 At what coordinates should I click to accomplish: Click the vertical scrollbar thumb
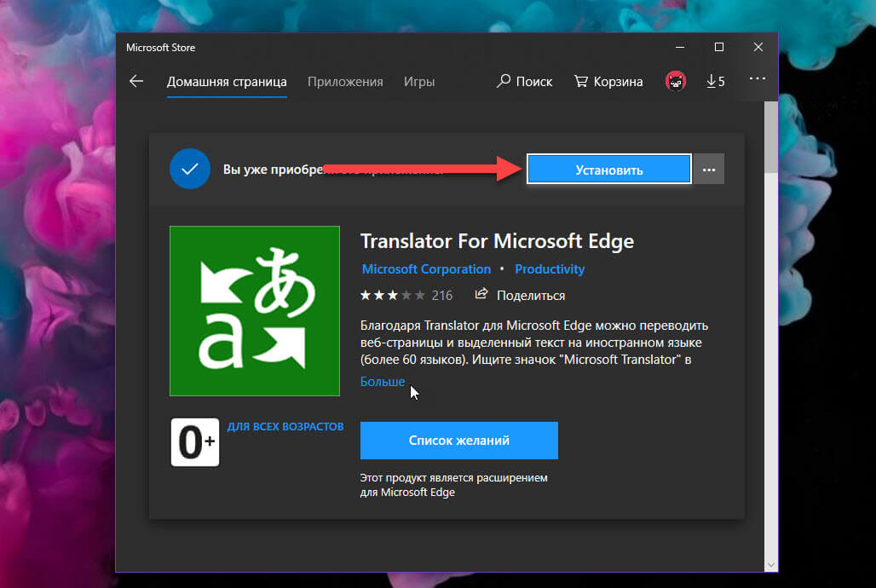pyautogui.click(x=771, y=137)
